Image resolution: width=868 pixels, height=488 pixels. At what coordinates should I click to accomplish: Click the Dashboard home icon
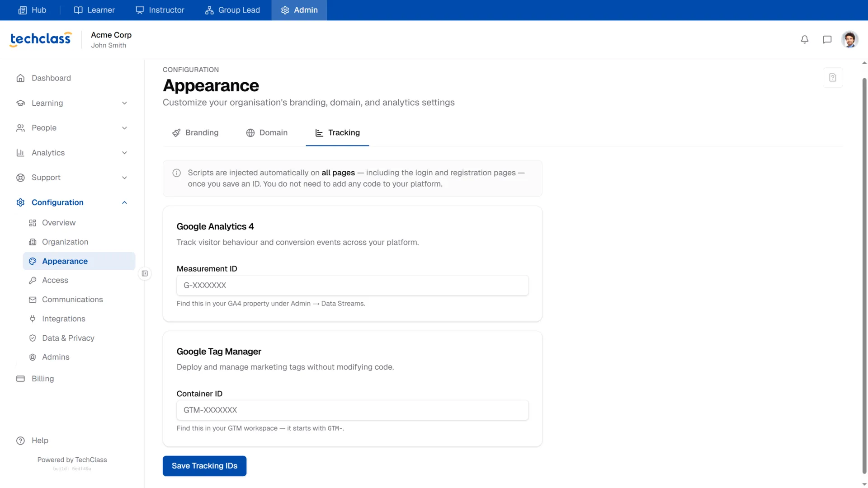coord(20,78)
